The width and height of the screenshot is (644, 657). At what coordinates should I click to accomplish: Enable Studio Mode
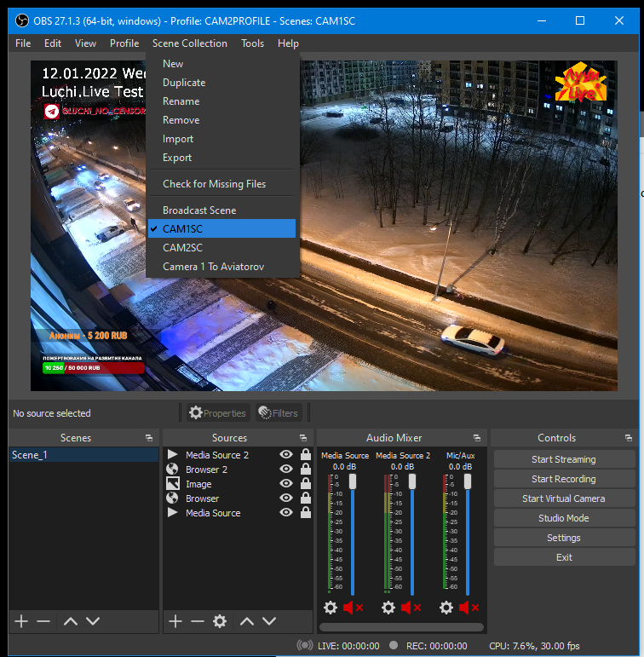coord(564,518)
